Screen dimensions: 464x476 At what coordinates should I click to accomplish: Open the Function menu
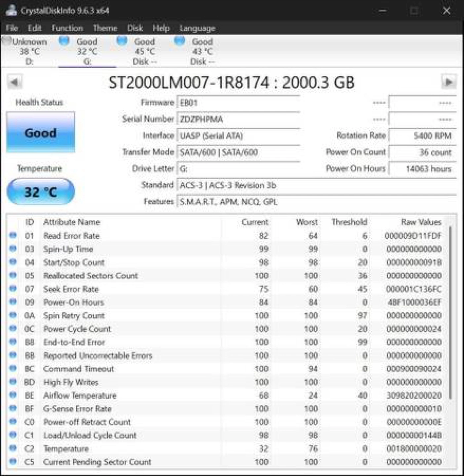click(67, 28)
